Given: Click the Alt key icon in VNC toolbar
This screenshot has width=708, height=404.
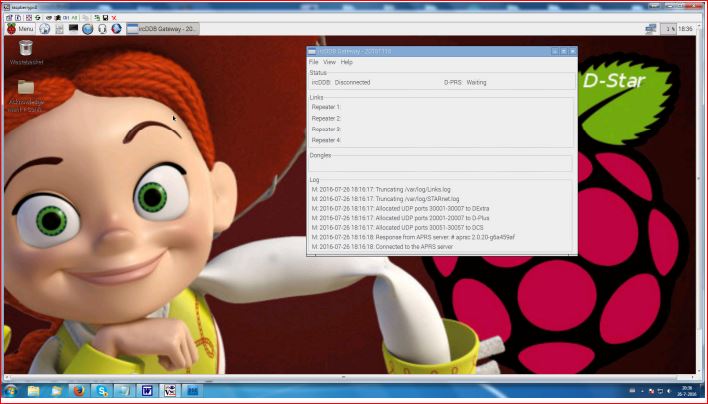Looking at the screenshot, I should [x=75, y=18].
